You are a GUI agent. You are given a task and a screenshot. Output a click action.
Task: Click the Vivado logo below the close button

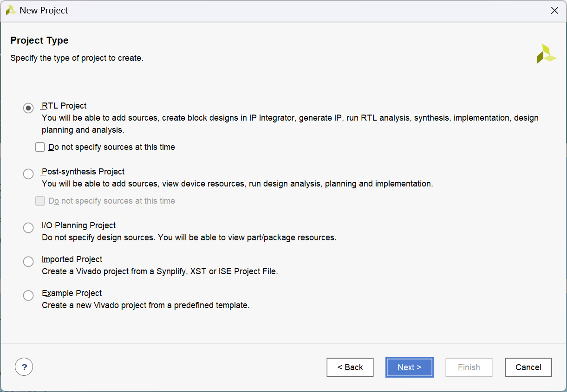pyautogui.click(x=546, y=54)
